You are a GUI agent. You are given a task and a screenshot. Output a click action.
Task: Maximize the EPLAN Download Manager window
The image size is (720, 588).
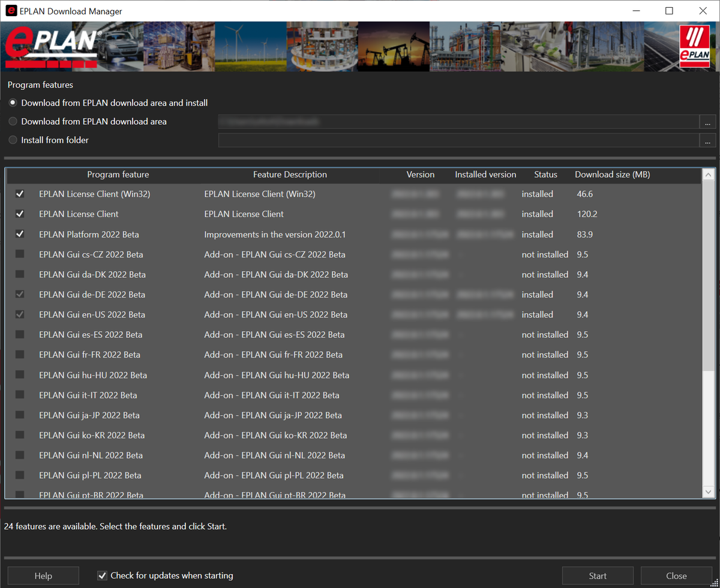[x=669, y=11]
